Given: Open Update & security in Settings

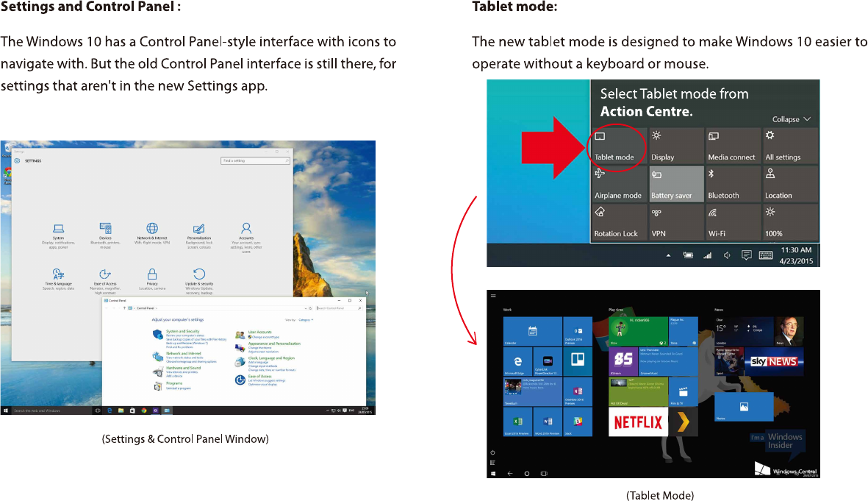Looking at the screenshot, I should point(199,282).
